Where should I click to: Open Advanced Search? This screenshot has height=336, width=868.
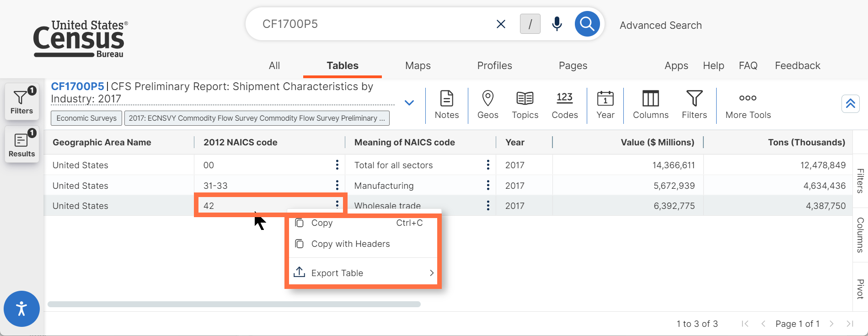tap(660, 25)
